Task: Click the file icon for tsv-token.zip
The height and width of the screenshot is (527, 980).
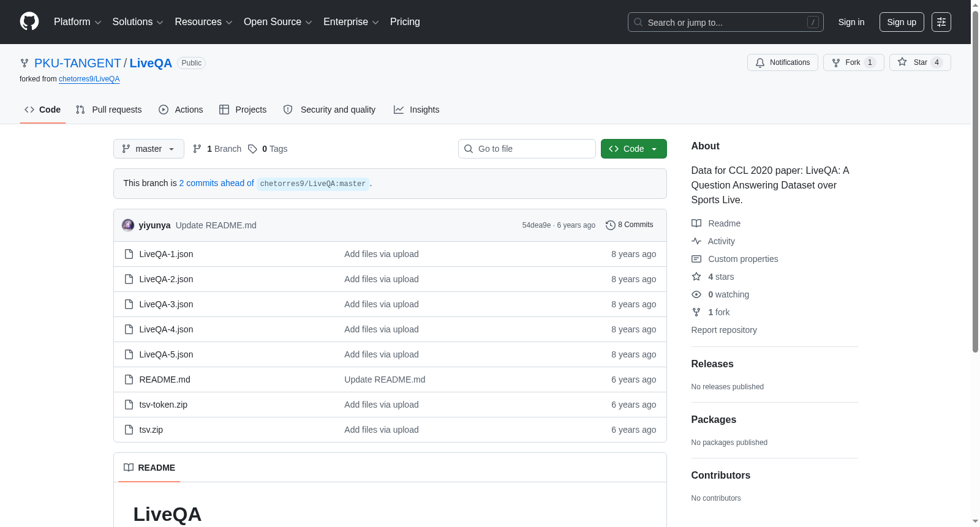Action: (129, 405)
